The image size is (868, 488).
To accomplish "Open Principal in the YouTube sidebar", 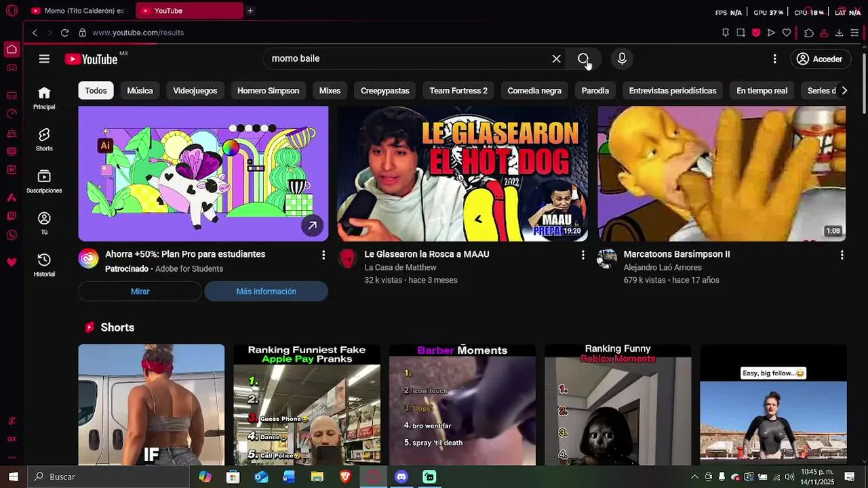I will click(44, 98).
